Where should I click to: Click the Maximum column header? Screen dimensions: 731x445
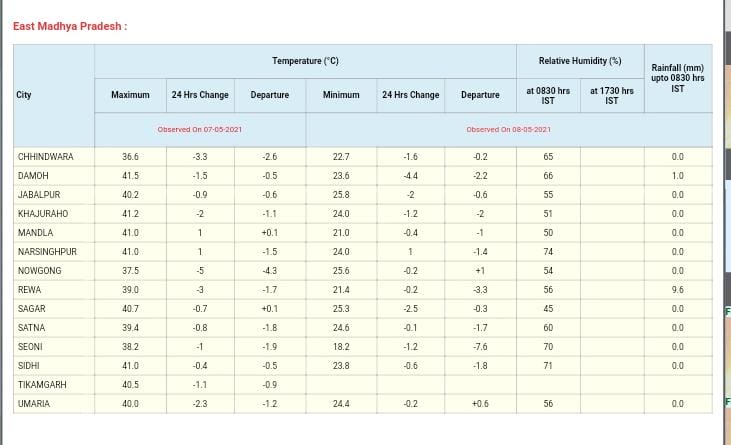coord(130,95)
